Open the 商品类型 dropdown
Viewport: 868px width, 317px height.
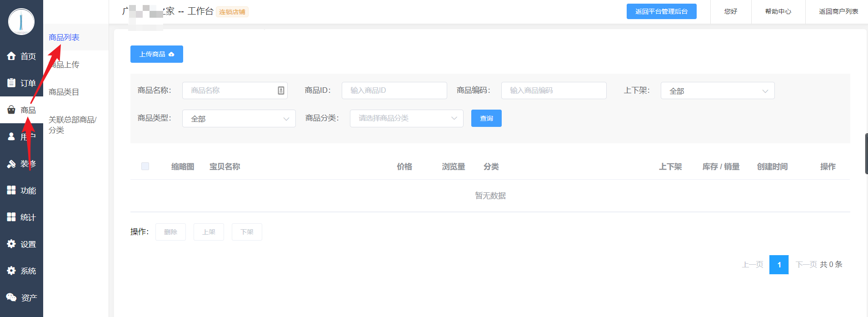pyautogui.click(x=239, y=119)
